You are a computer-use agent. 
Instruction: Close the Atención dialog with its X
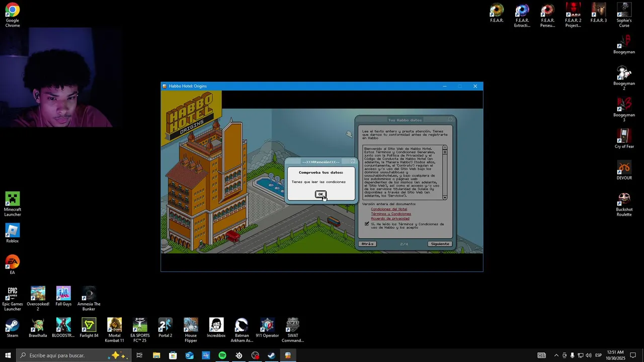click(352, 161)
